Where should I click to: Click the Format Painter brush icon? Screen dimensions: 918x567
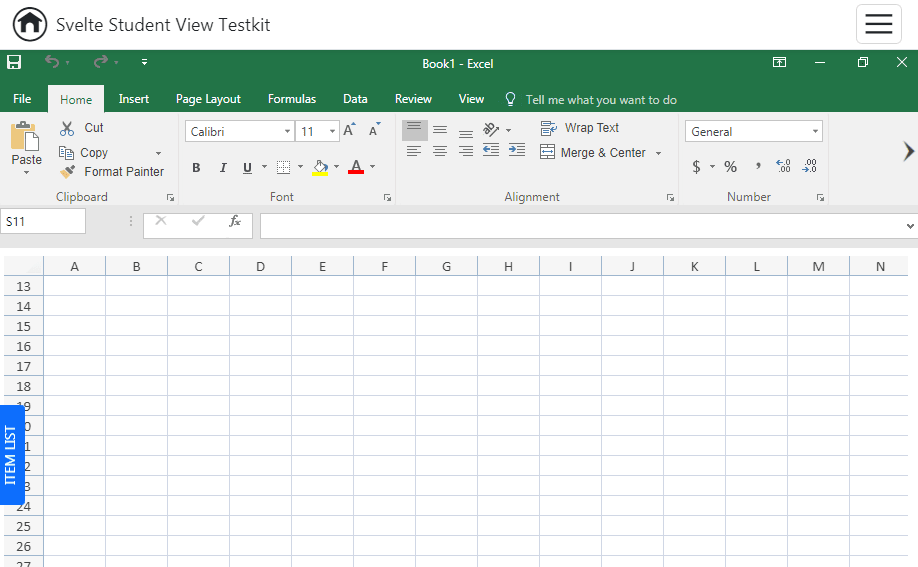pos(67,172)
